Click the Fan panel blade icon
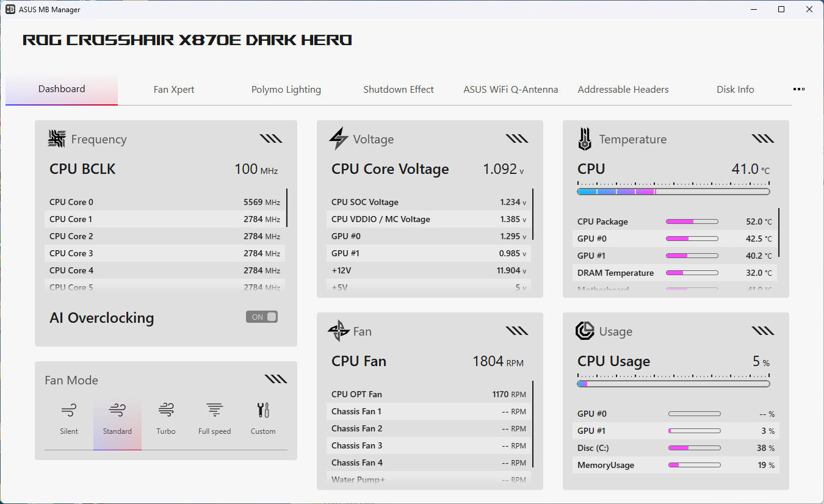Viewport: 824px width, 504px height. point(339,331)
